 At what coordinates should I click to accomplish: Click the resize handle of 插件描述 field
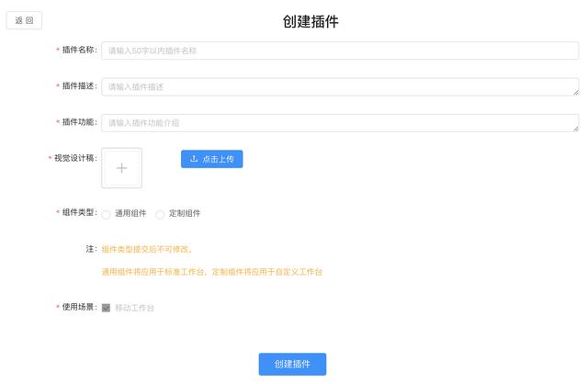576,92
